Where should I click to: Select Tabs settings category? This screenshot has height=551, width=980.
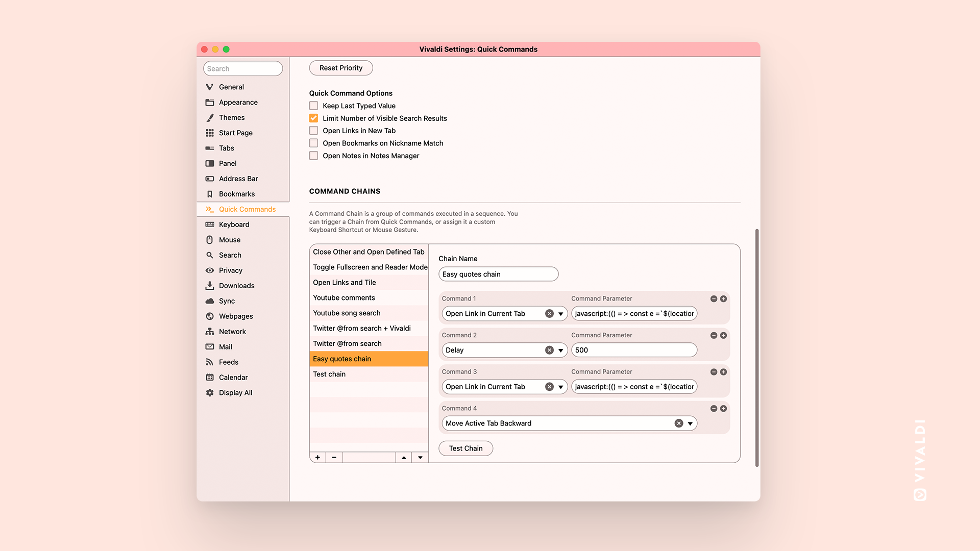[x=242, y=148]
